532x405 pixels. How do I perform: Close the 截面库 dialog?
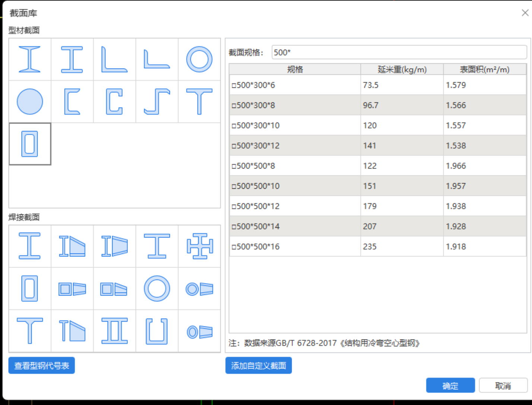click(x=525, y=13)
